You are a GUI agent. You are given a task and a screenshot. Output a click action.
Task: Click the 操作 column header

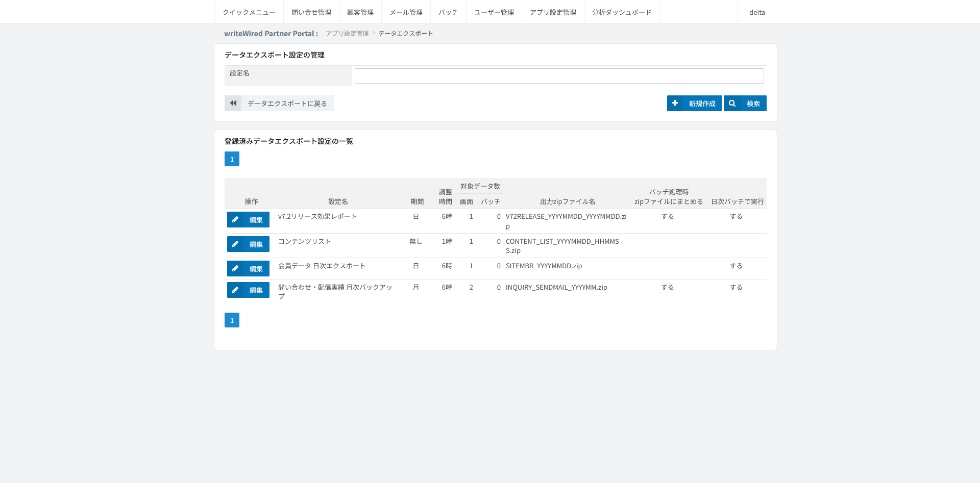click(251, 201)
